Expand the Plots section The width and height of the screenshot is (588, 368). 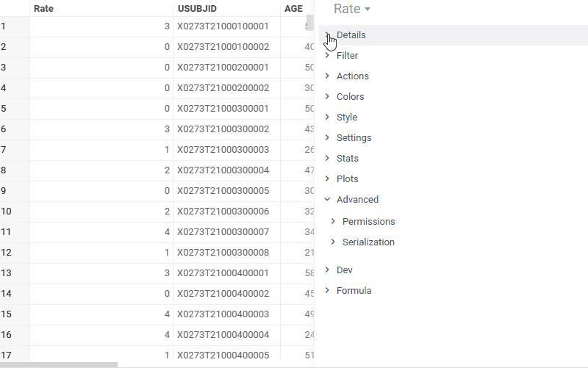pyautogui.click(x=347, y=179)
